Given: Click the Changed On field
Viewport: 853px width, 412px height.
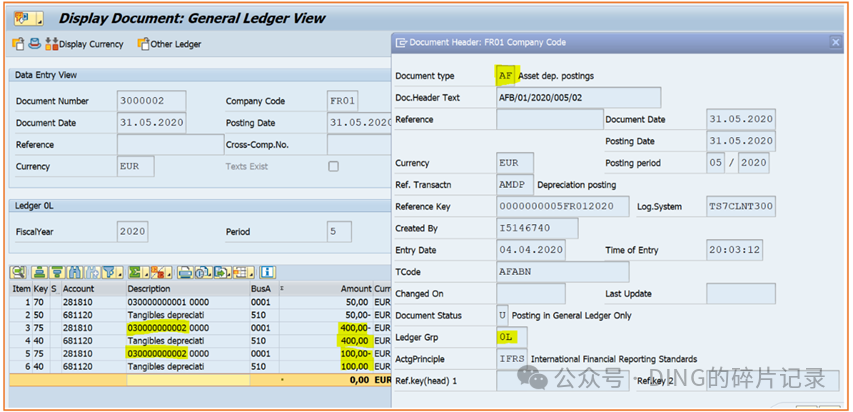Looking at the screenshot, I should [x=530, y=293].
